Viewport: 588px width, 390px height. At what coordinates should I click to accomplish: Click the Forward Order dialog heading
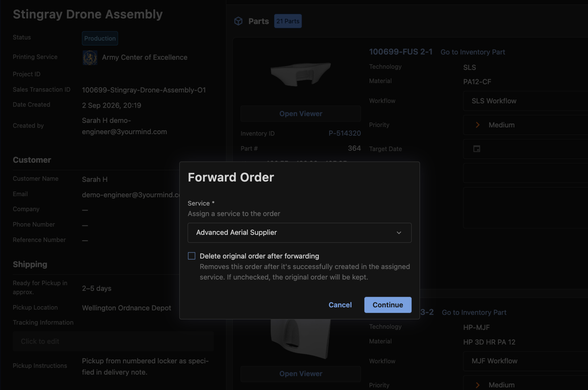pyautogui.click(x=231, y=177)
